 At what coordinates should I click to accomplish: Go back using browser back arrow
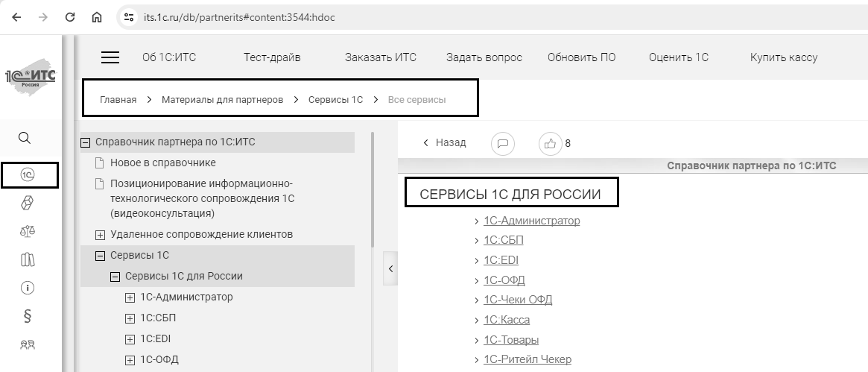click(16, 17)
